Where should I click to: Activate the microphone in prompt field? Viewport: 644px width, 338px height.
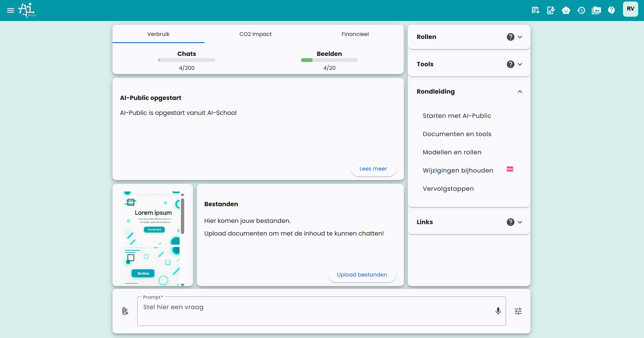click(498, 311)
